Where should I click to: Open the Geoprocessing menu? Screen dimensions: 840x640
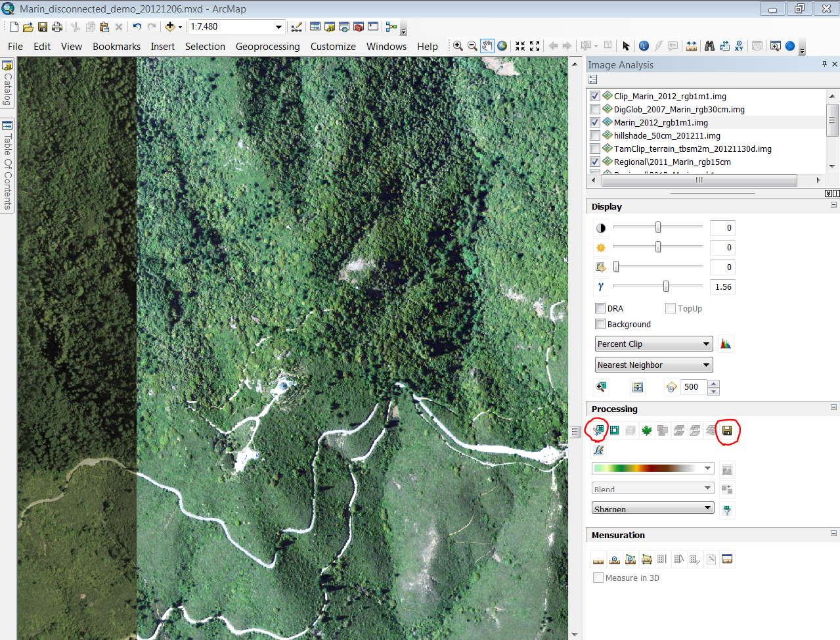pyautogui.click(x=267, y=47)
